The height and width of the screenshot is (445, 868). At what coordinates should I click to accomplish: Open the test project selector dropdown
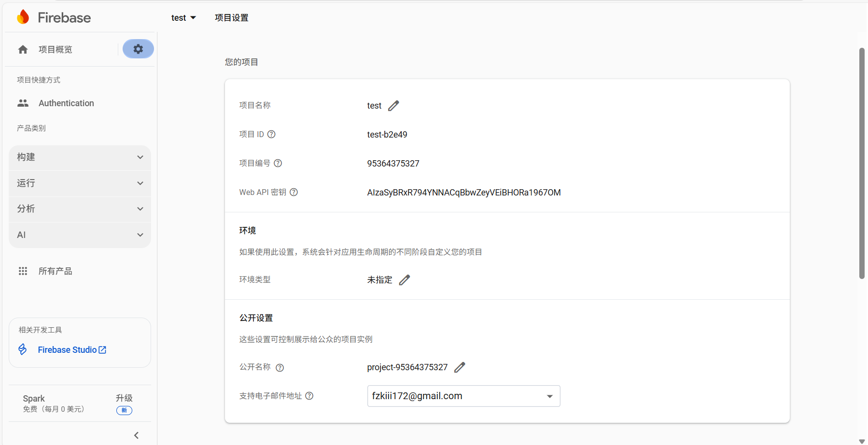click(183, 18)
